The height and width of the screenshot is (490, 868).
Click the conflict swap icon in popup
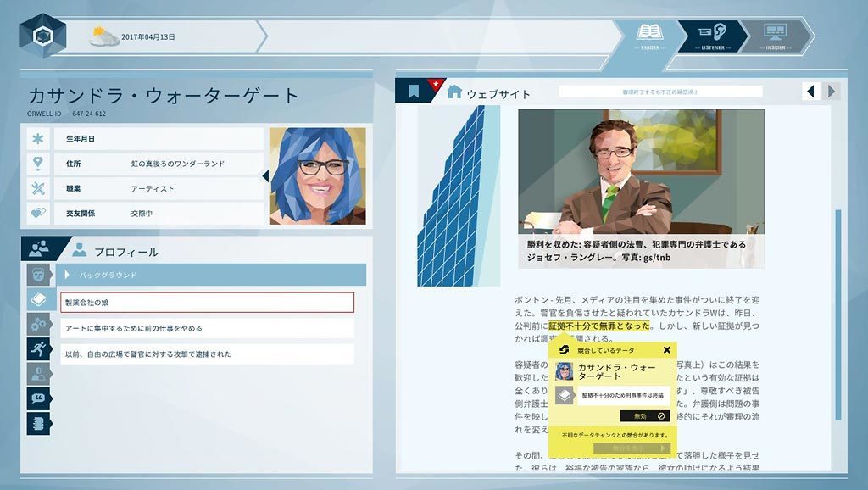[x=564, y=350]
